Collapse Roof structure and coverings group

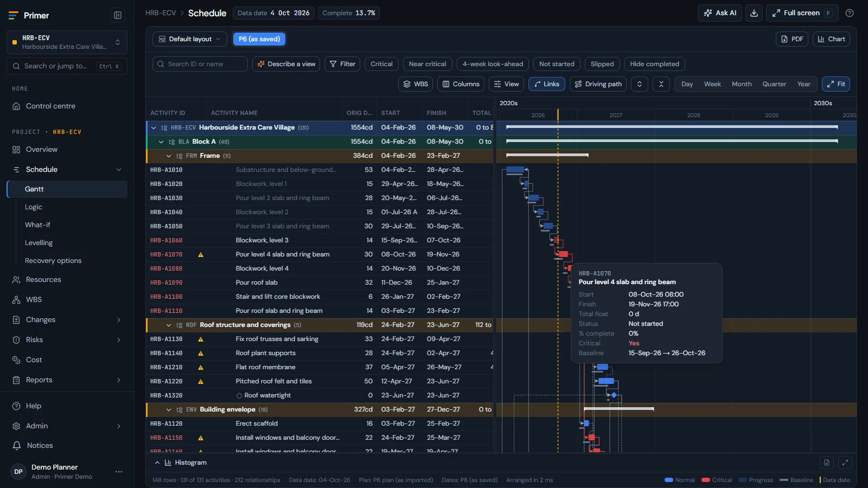169,325
